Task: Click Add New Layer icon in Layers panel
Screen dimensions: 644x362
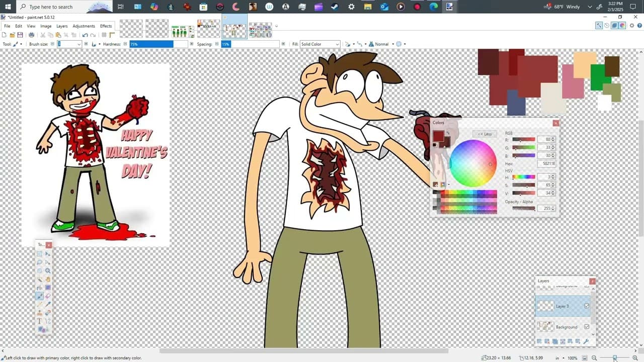Action: click(539, 341)
